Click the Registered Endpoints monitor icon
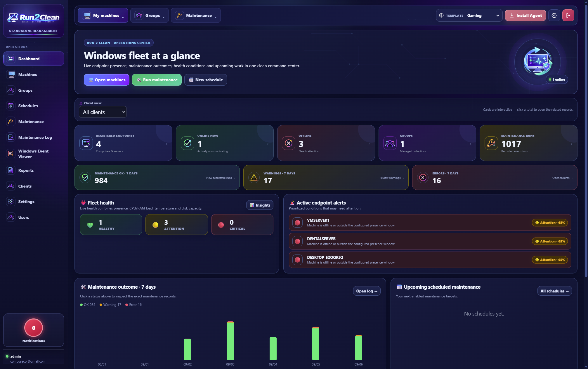Image resolution: width=588 pixels, height=369 pixels. (86, 143)
